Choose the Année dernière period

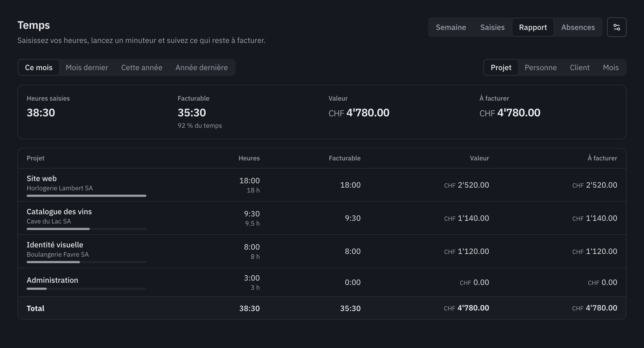coord(202,67)
